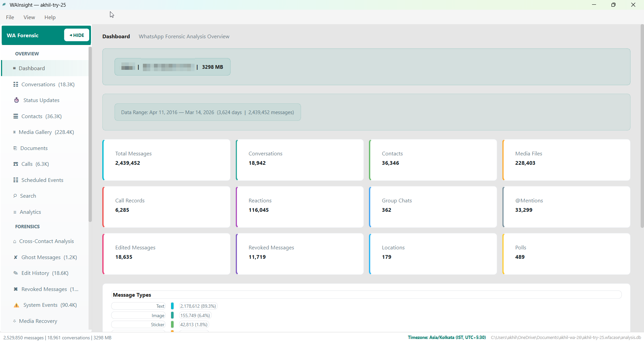Open Calls (6.3K) section

click(x=45, y=164)
